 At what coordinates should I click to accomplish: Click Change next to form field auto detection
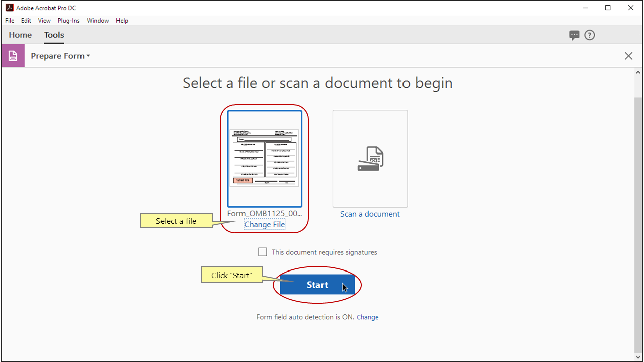coord(367,317)
